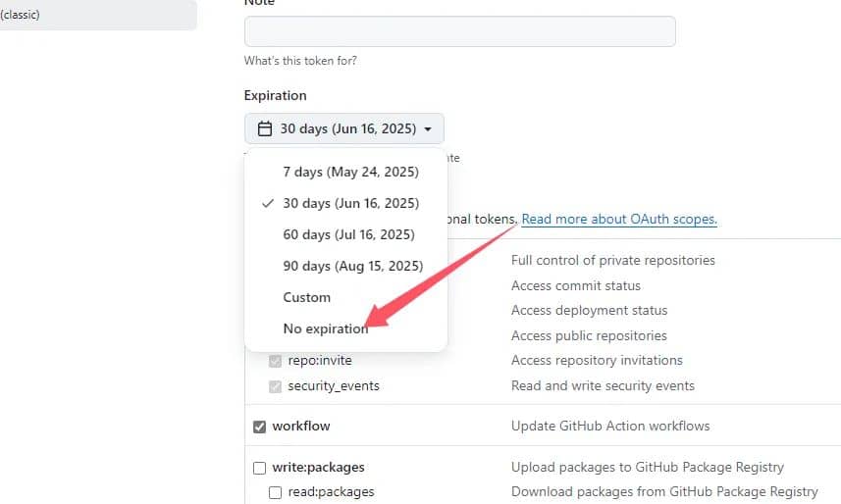This screenshot has height=504, width=841.
Task: Choose the 30 days (Jun 16, 2025) option
Action: click(x=350, y=203)
